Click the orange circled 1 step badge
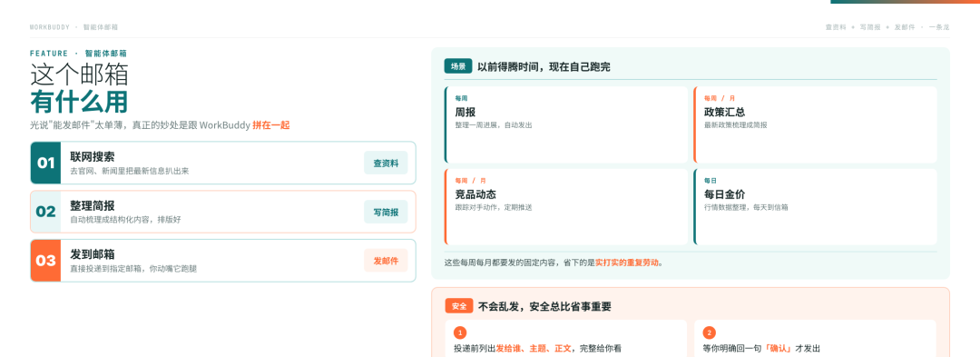Viewport: 980px width, 357px height. click(x=460, y=332)
